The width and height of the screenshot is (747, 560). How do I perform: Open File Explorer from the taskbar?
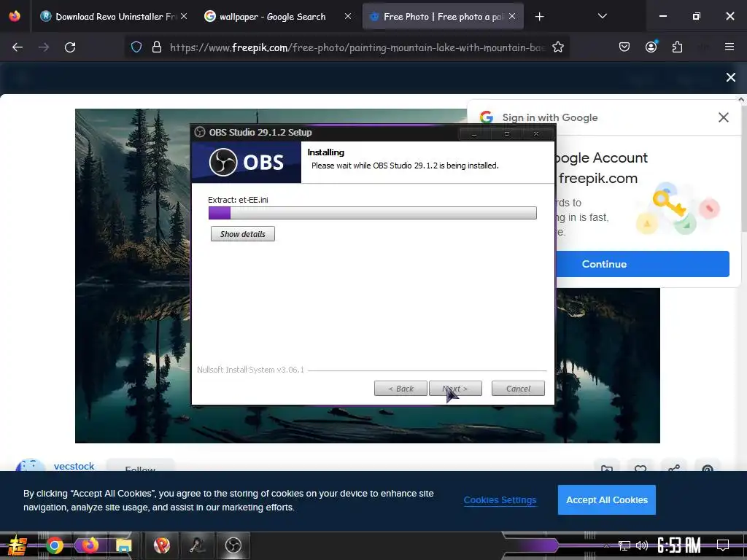pos(123,545)
